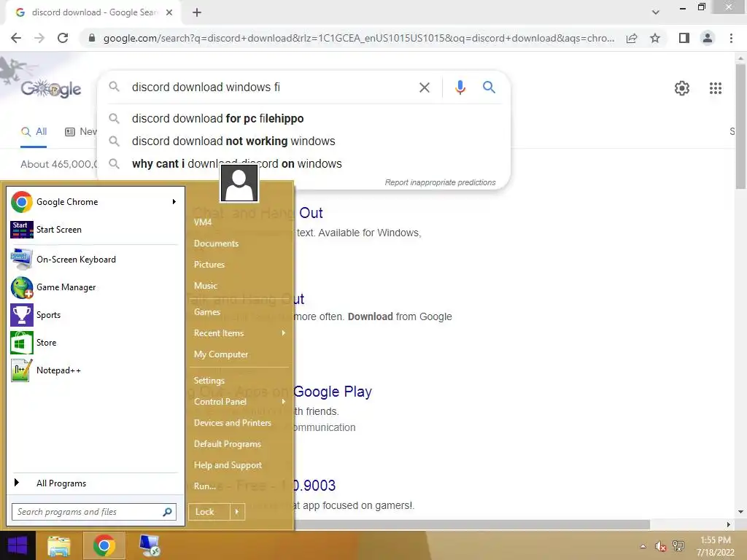747x560 pixels.
Task: Click the Lock button
Action: click(x=209, y=512)
